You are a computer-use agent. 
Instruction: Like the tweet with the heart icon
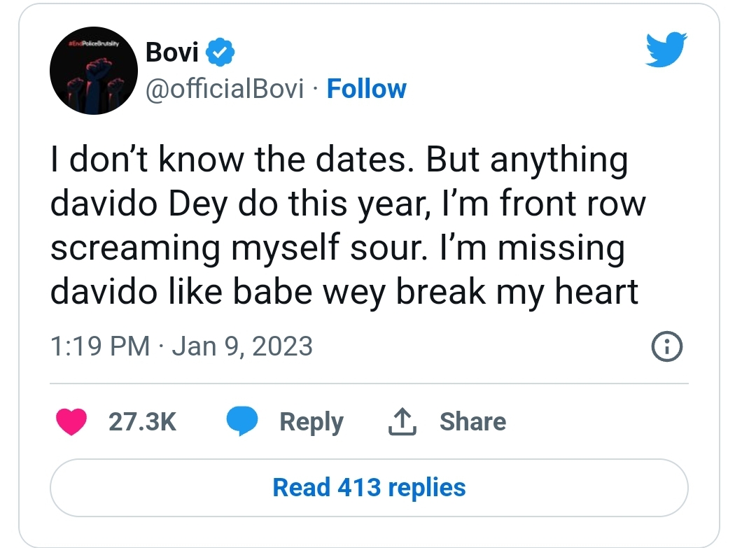71,421
